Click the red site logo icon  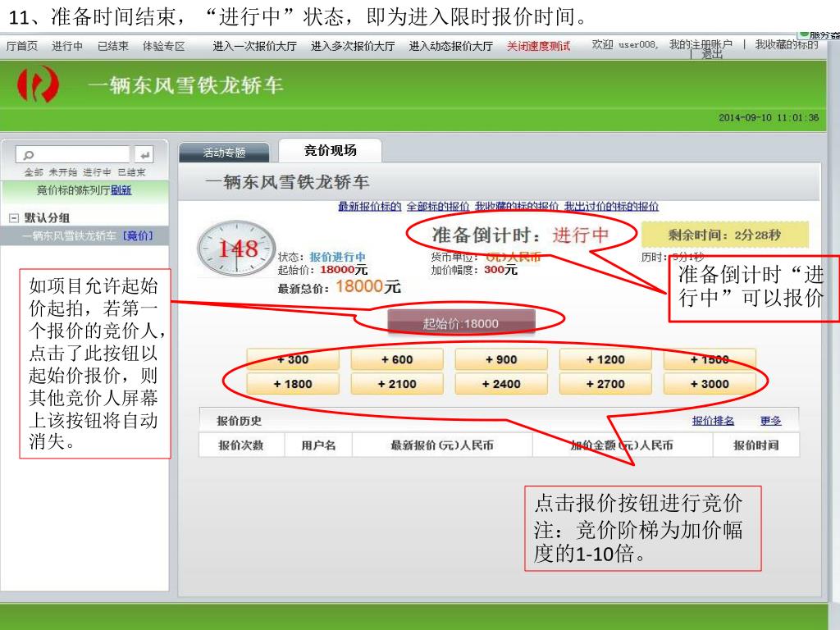coord(38,84)
